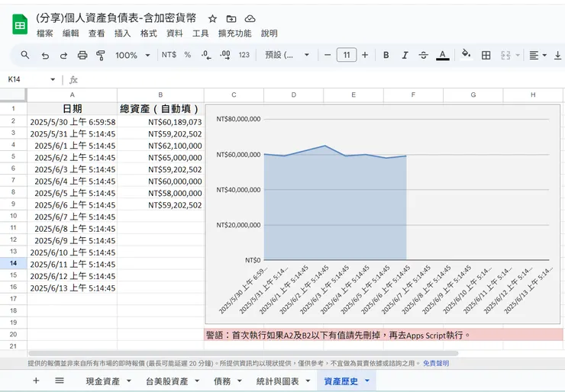Click the 免責聲明 link
This screenshot has width=565, height=392.
coord(436,363)
